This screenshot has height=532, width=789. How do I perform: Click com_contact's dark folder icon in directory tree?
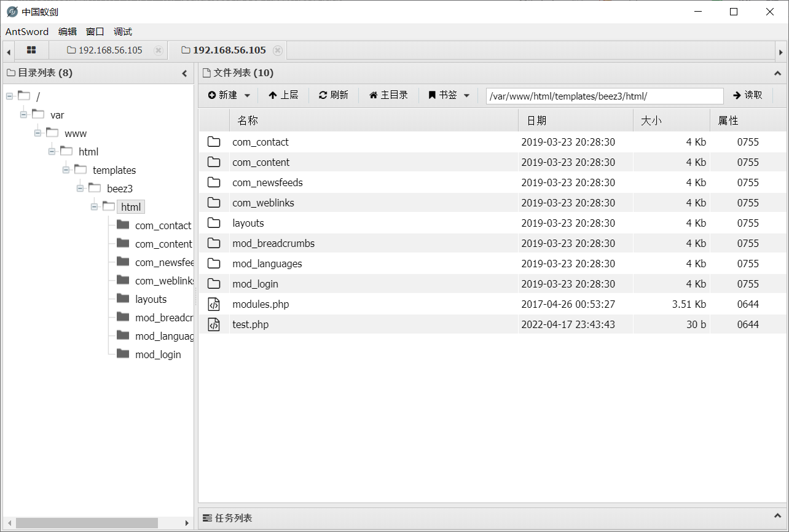pyautogui.click(x=123, y=225)
